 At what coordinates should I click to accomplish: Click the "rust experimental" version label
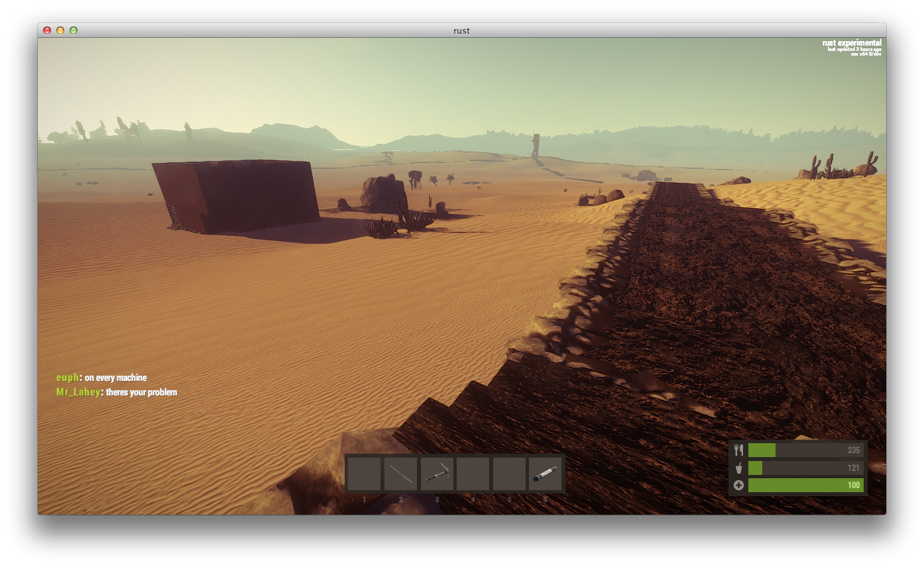pos(852,43)
